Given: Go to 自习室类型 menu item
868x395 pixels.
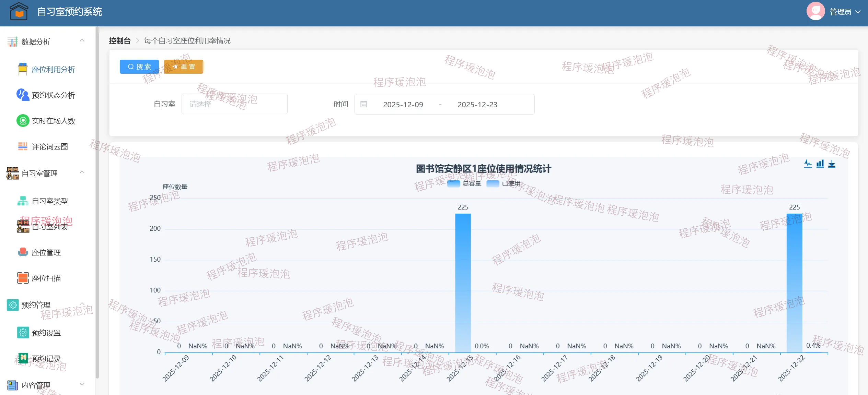Looking at the screenshot, I should [50, 201].
